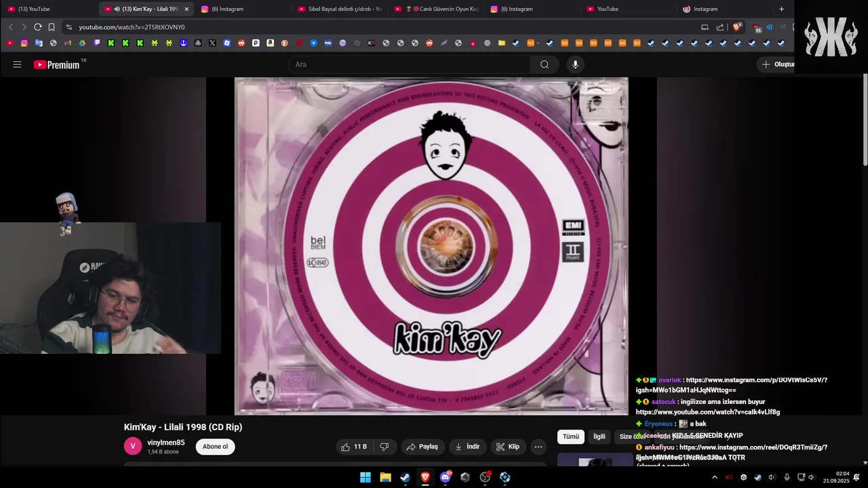Screen dimensions: 868x488
Task: Open Steam from the taskbar
Action: [x=405, y=477]
